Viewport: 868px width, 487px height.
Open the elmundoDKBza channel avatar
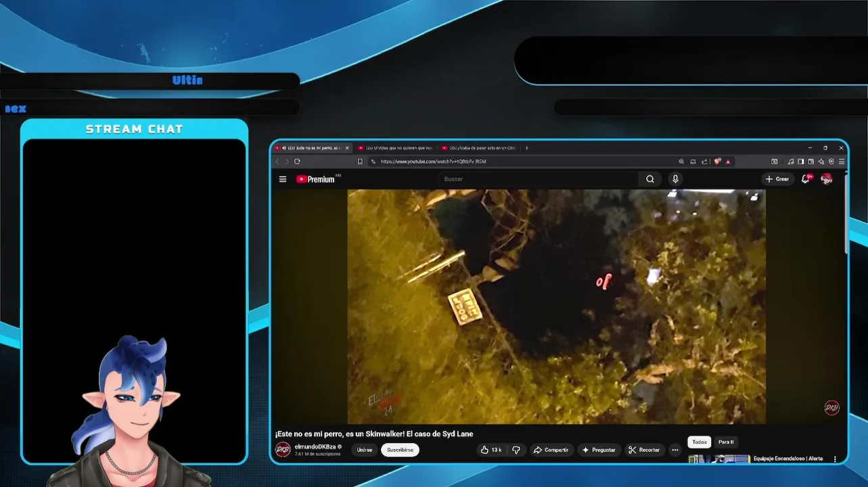pyautogui.click(x=283, y=450)
